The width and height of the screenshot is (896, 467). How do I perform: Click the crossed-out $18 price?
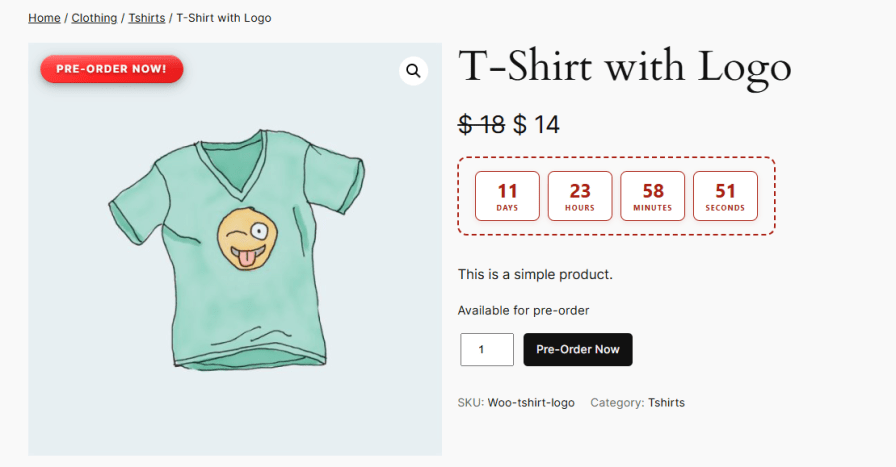(482, 125)
